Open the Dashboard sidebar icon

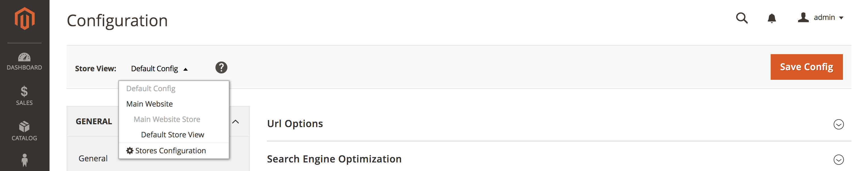24,57
